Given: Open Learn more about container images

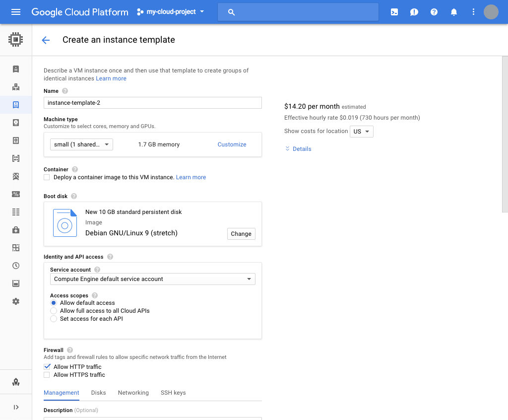Looking at the screenshot, I should click(x=191, y=177).
